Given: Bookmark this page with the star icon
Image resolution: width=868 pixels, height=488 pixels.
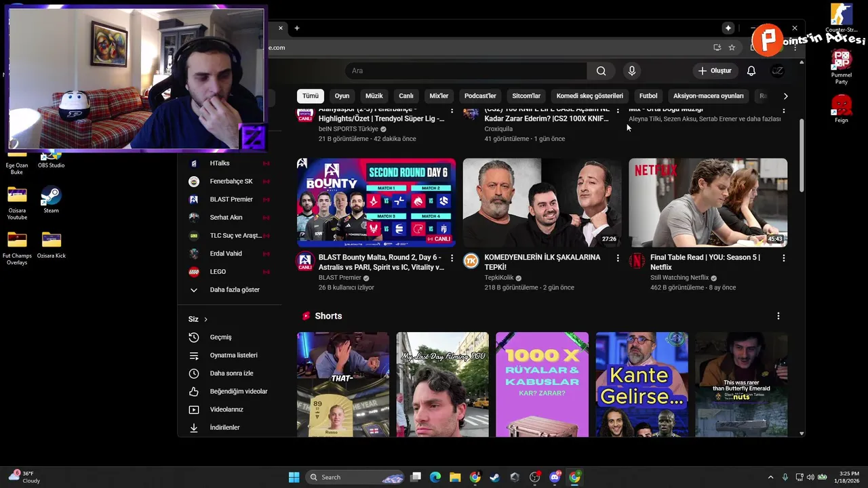Looking at the screenshot, I should click(732, 47).
